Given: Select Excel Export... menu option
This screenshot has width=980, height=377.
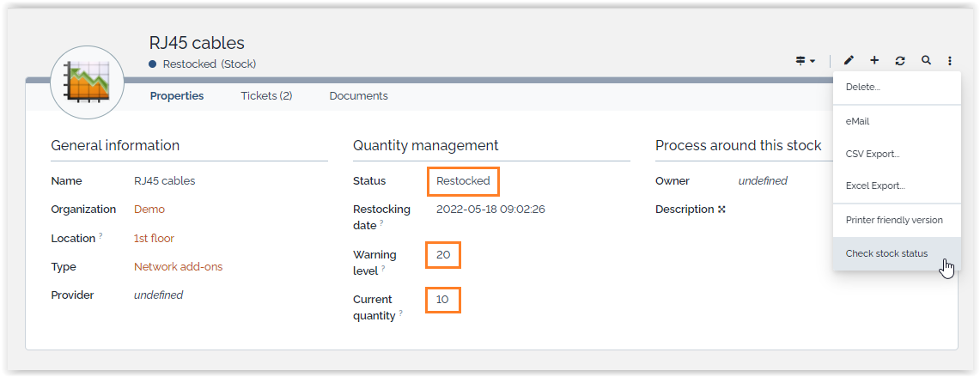Looking at the screenshot, I should pyautogui.click(x=875, y=186).
